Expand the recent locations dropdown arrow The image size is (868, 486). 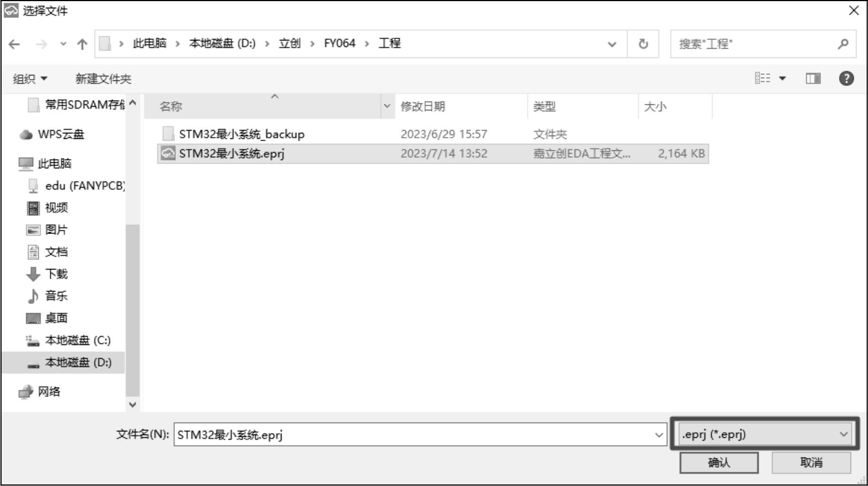coord(63,44)
